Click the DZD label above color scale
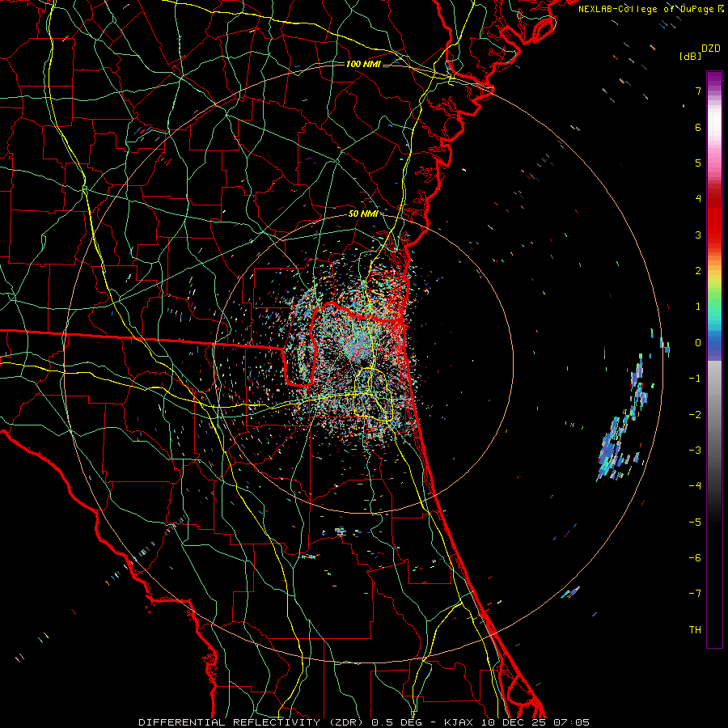Screen dimensions: 728x728 pos(711,49)
